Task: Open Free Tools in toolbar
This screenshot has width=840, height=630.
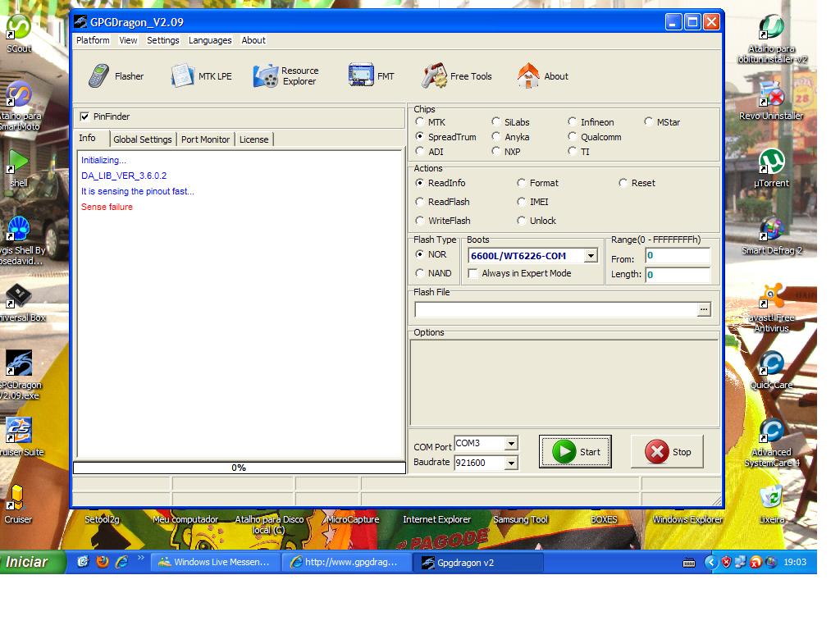Action: [x=456, y=76]
